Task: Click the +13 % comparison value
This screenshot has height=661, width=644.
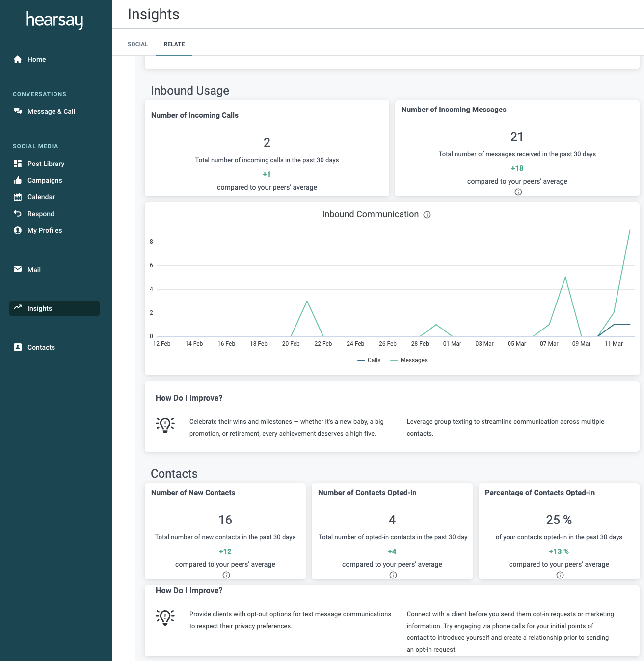Action: pos(559,551)
